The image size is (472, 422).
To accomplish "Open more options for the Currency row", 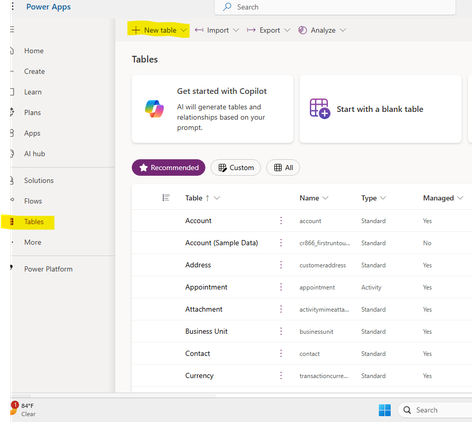I will [x=281, y=376].
